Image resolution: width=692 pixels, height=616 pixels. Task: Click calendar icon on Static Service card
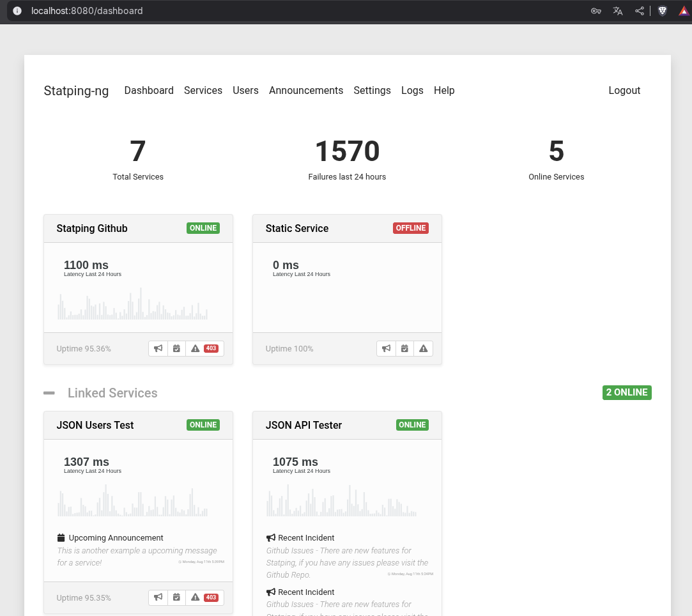point(404,348)
